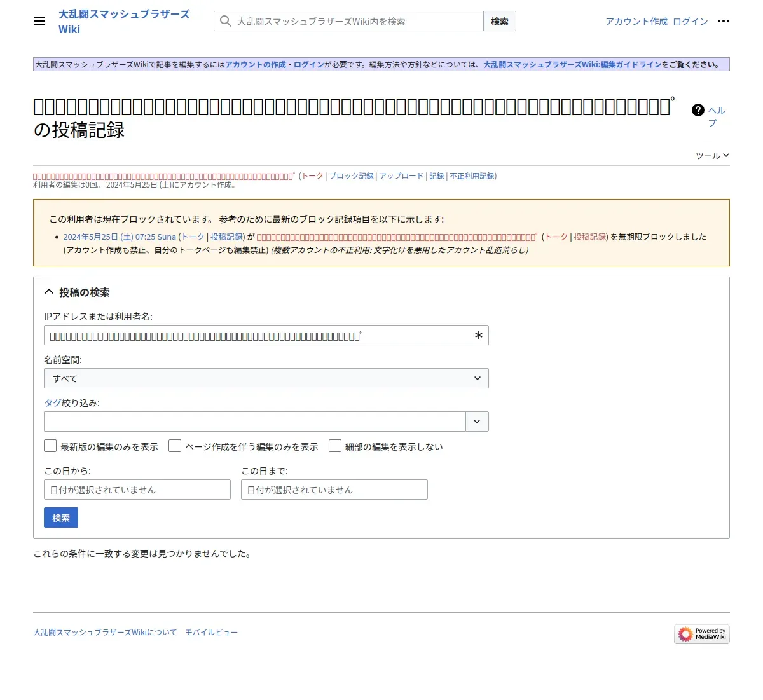Check ページ作成を伴う編集のみを表示 box
The width and height of the screenshot is (763, 700).
coord(175,446)
